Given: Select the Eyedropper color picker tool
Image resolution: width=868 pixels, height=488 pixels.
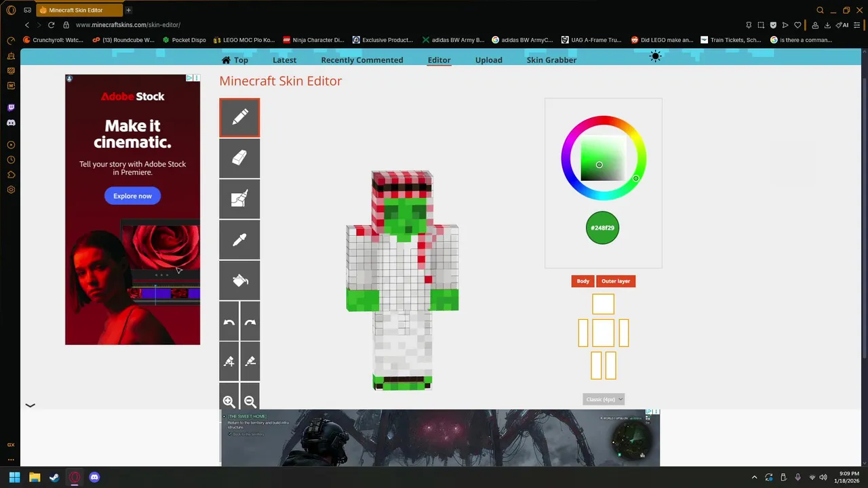Looking at the screenshot, I should tap(239, 240).
